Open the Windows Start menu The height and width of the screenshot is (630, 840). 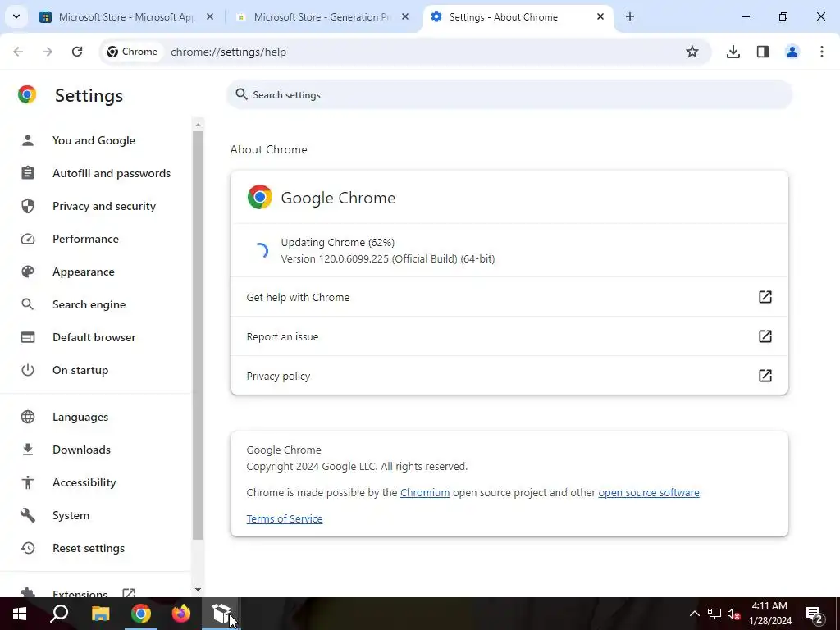coord(20,614)
